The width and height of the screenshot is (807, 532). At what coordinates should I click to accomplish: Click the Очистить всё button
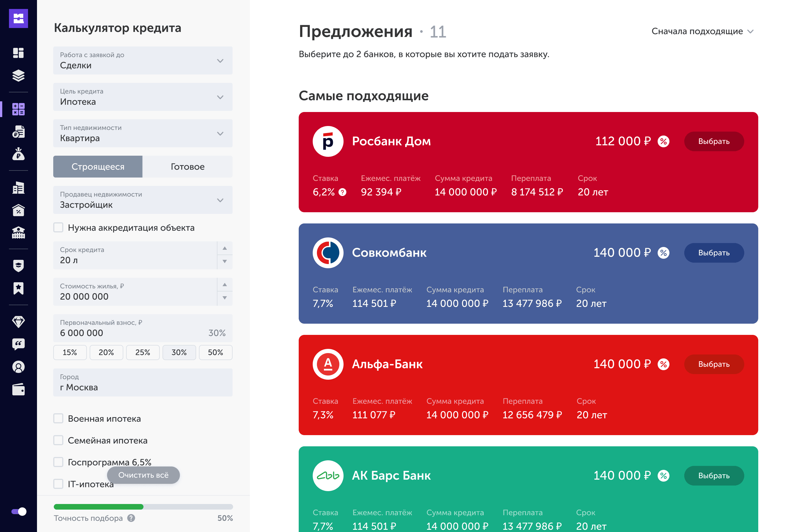coord(143,475)
